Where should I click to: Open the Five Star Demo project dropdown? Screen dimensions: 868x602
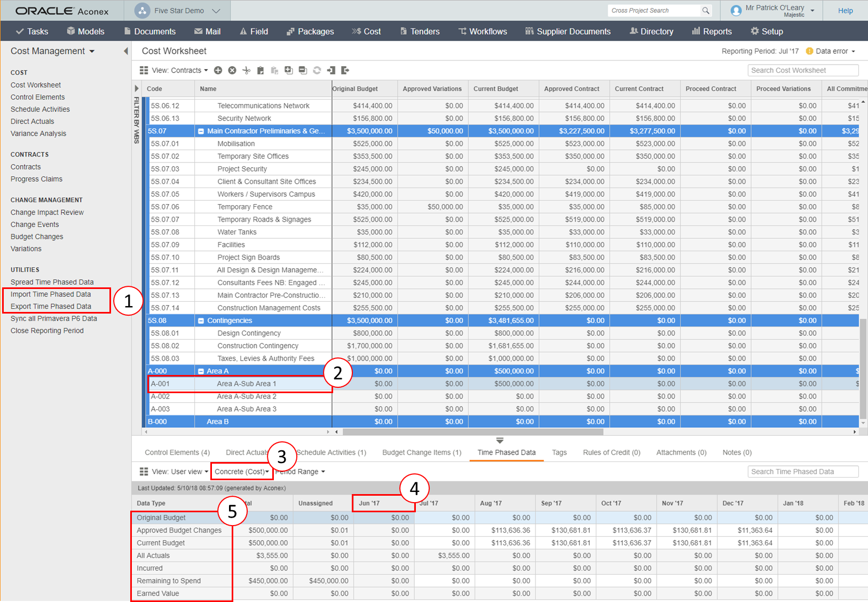(x=216, y=11)
